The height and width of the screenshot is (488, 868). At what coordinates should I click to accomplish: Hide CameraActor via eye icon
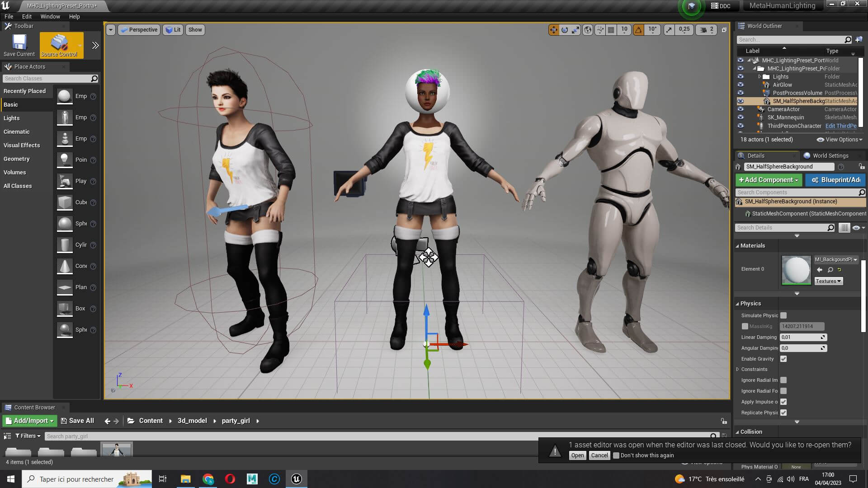(740, 109)
